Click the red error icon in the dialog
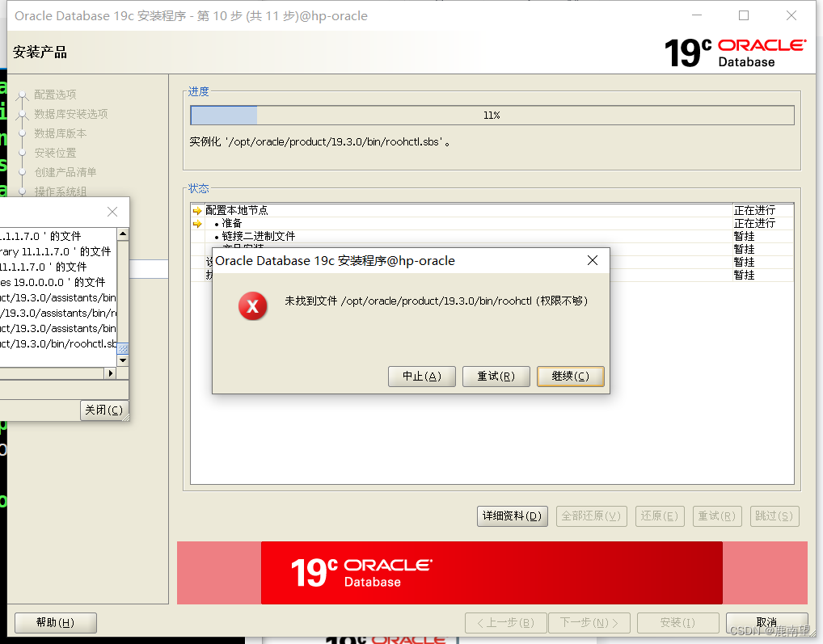The image size is (823, 644). (x=252, y=308)
